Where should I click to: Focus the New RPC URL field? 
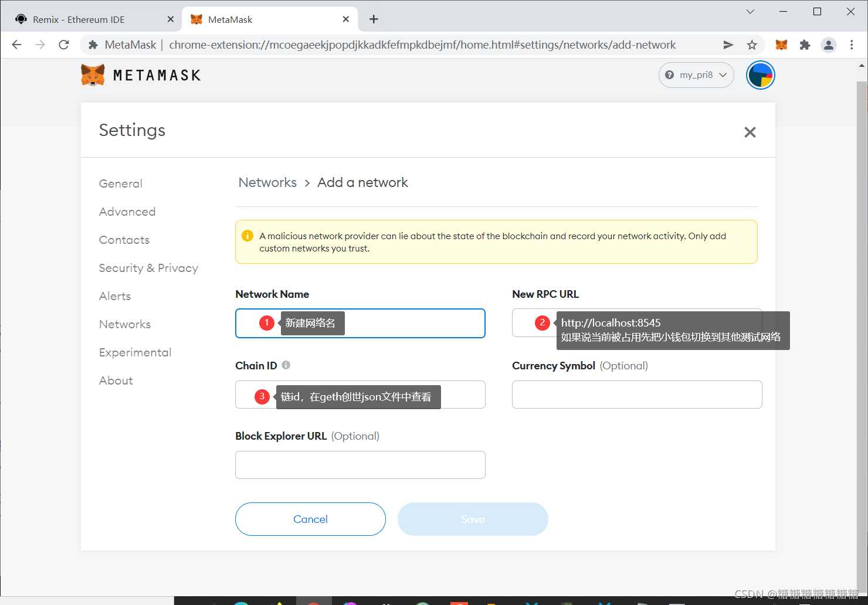pyautogui.click(x=637, y=323)
